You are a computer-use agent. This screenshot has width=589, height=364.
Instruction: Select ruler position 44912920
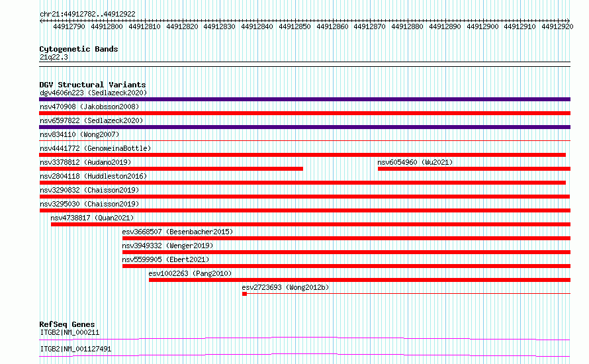pos(557,26)
